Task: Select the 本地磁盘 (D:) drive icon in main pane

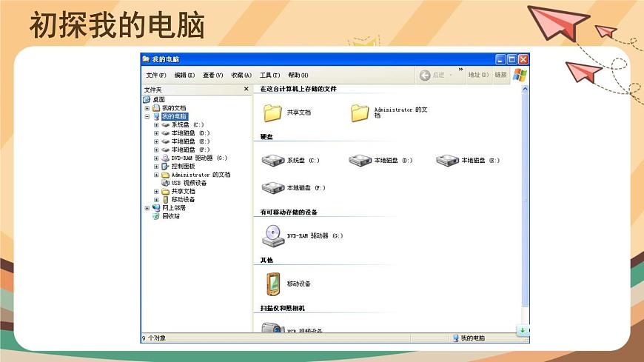Action: (360, 160)
